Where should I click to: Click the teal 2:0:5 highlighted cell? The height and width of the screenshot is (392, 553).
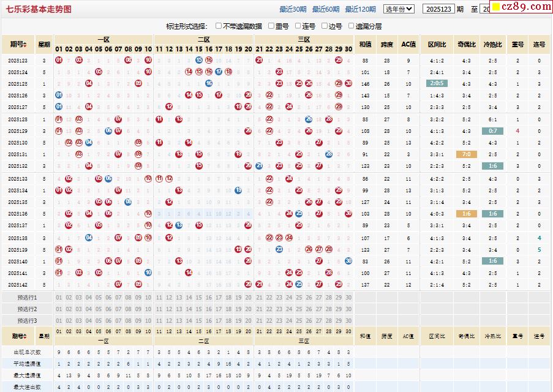tap(437, 83)
